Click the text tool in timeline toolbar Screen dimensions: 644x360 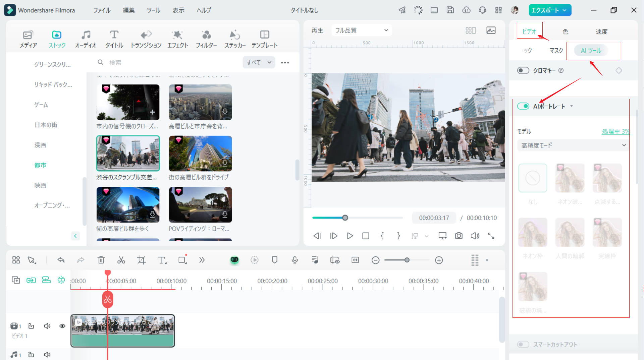click(162, 260)
